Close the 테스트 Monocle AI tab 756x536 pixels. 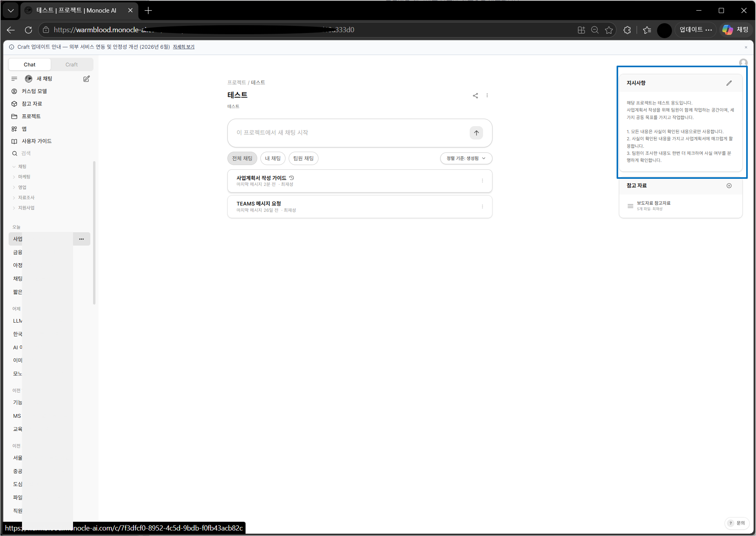point(130,11)
